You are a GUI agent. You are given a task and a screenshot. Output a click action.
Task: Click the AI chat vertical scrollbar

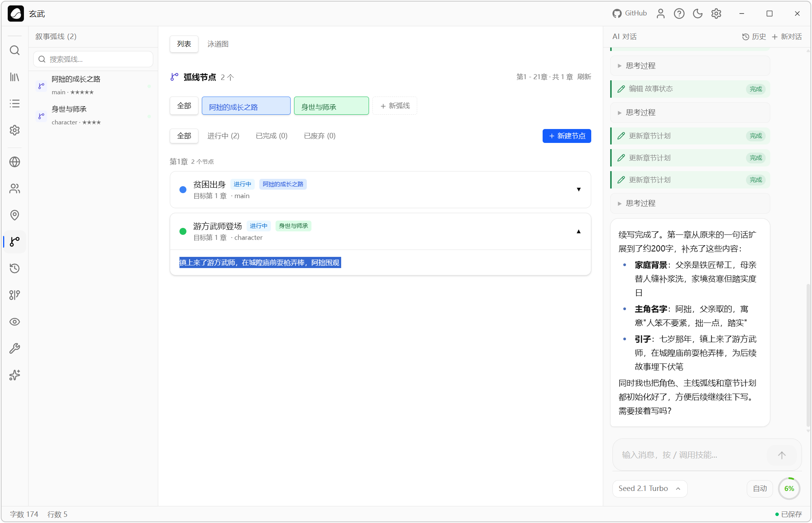coord(808,355)
